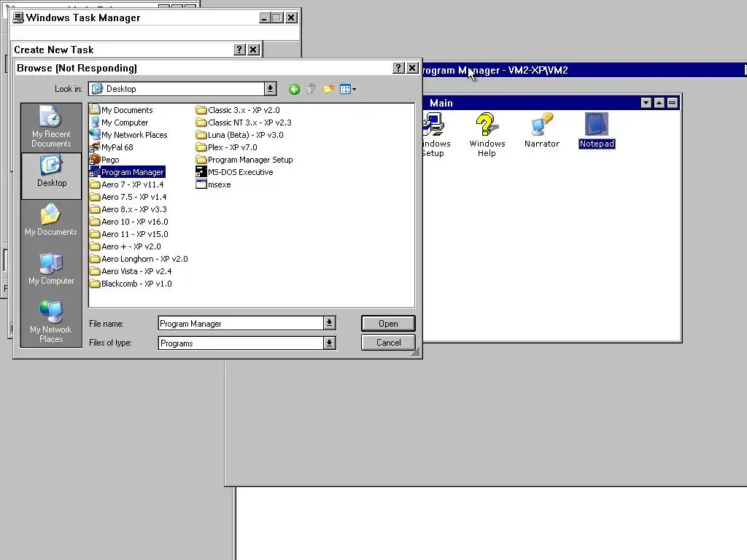Click the Task Manager title bar icon

pos(18,17)
